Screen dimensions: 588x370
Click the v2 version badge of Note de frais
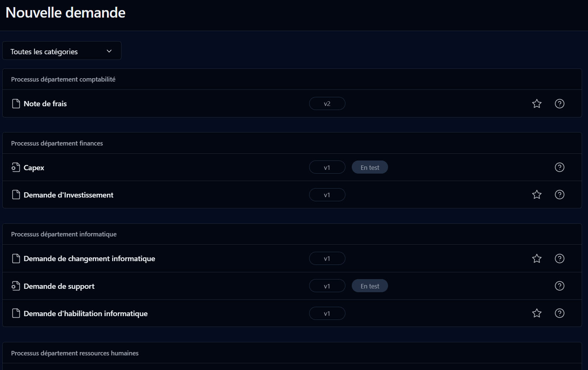327,104
